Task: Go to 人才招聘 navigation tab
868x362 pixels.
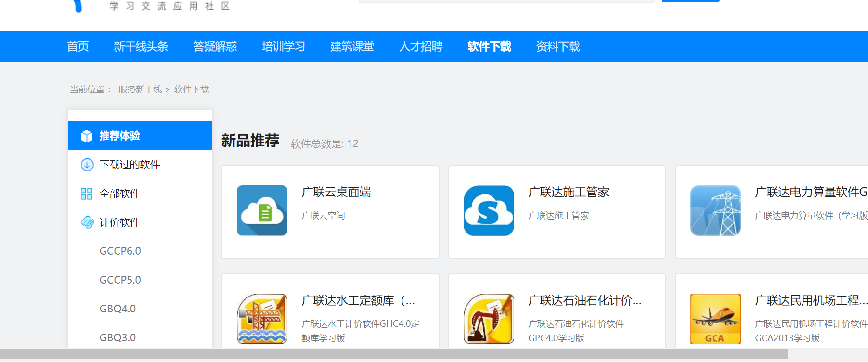Action: (x=421, y=46)
